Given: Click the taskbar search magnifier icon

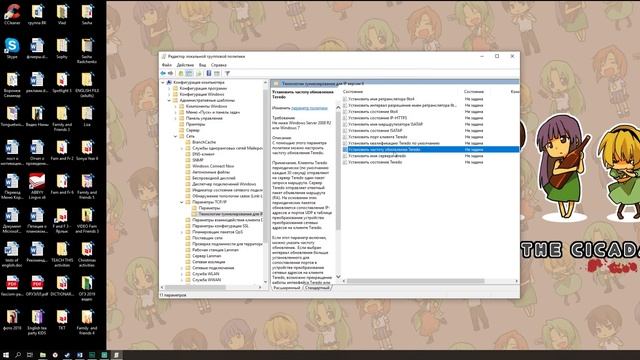Looking at the screenshot, I should tap(18, 355).
